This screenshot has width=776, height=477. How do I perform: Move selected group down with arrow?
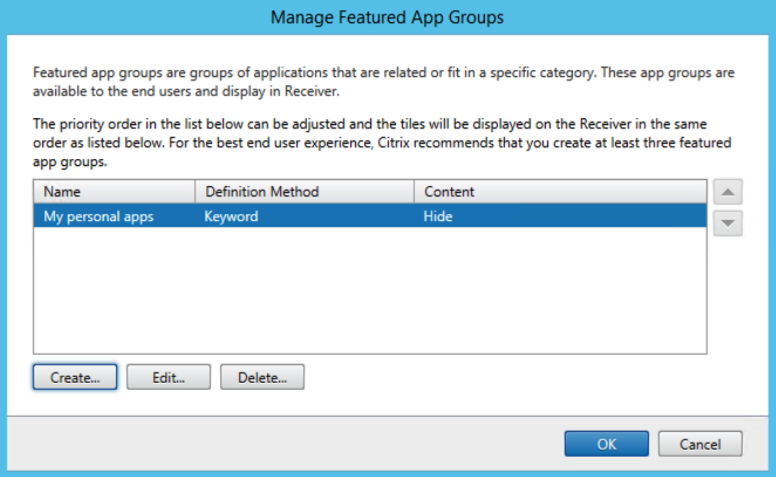(x=728, y=223)
